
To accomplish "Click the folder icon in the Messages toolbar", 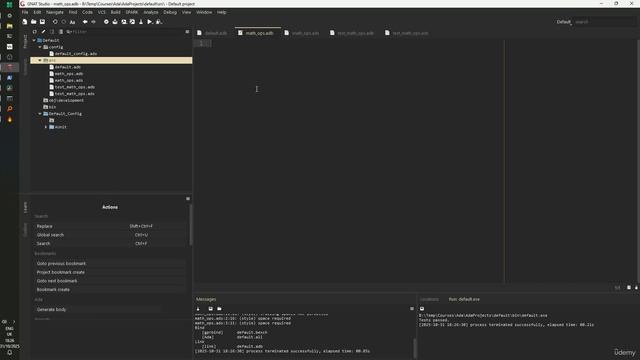I will (219, 309).
